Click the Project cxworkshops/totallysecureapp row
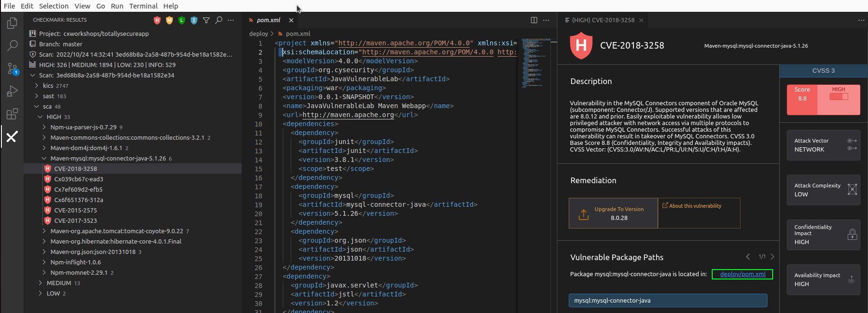The image size is (868, 313). pyautogui.click(x=133, y=34)
